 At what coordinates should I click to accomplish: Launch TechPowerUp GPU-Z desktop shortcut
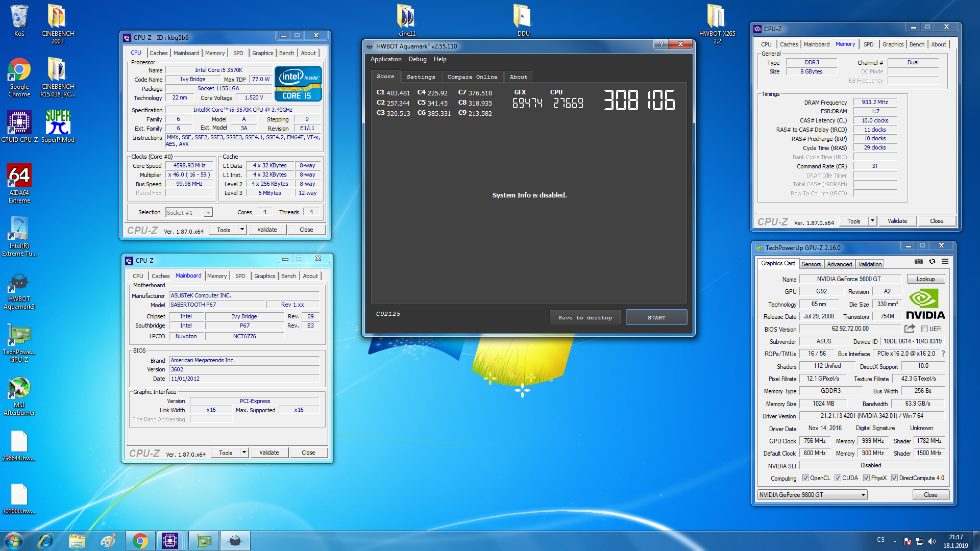coord(19,342)
